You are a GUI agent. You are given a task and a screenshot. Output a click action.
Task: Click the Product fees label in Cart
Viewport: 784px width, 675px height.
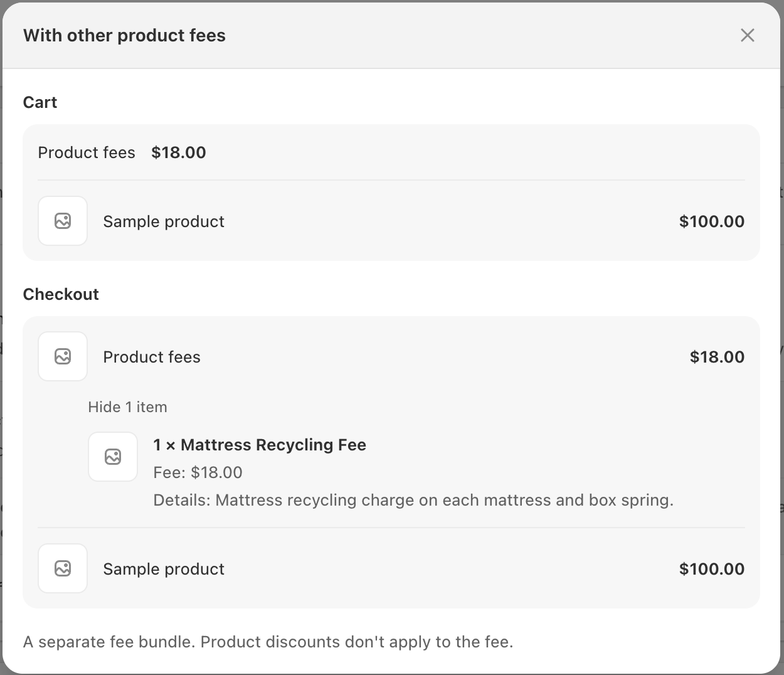point(87,152)
